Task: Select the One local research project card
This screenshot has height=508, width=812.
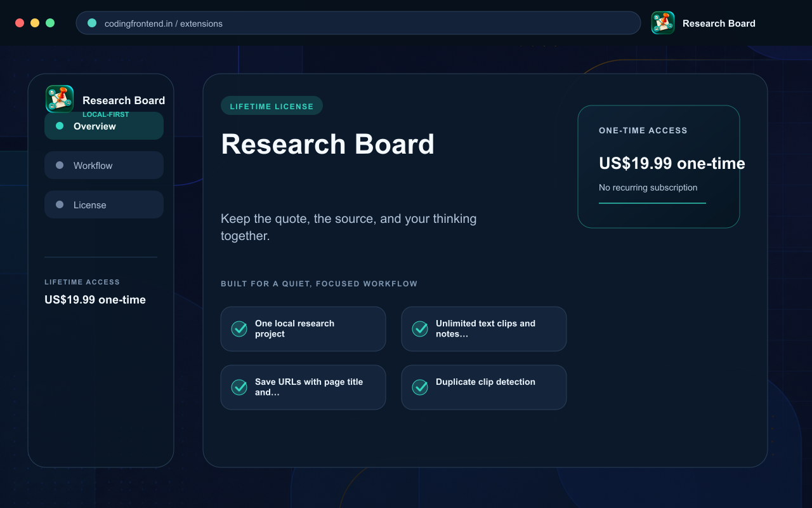Action: 303,329
